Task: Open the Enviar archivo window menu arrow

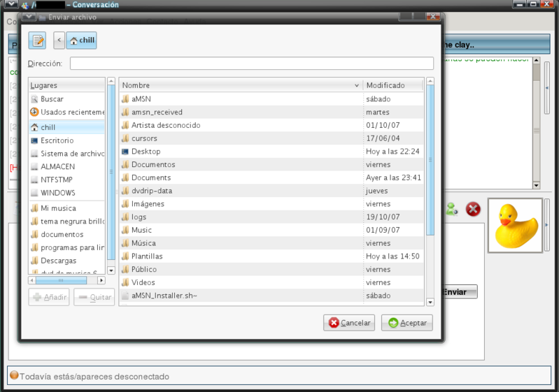Action: coord(29,17)
